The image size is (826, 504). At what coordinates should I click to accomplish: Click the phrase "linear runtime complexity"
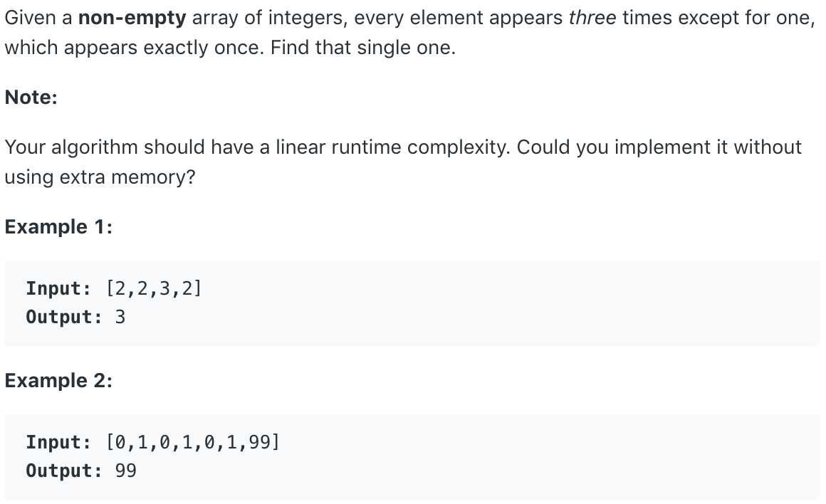[392, 147]
